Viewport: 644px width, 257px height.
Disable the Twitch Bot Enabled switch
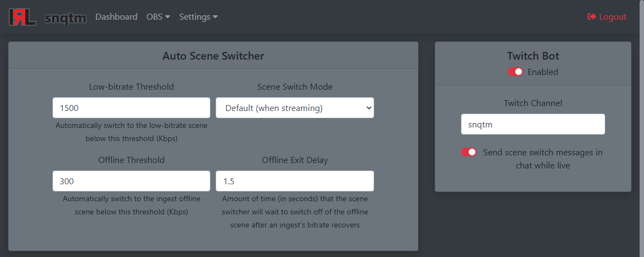point(515,72)
